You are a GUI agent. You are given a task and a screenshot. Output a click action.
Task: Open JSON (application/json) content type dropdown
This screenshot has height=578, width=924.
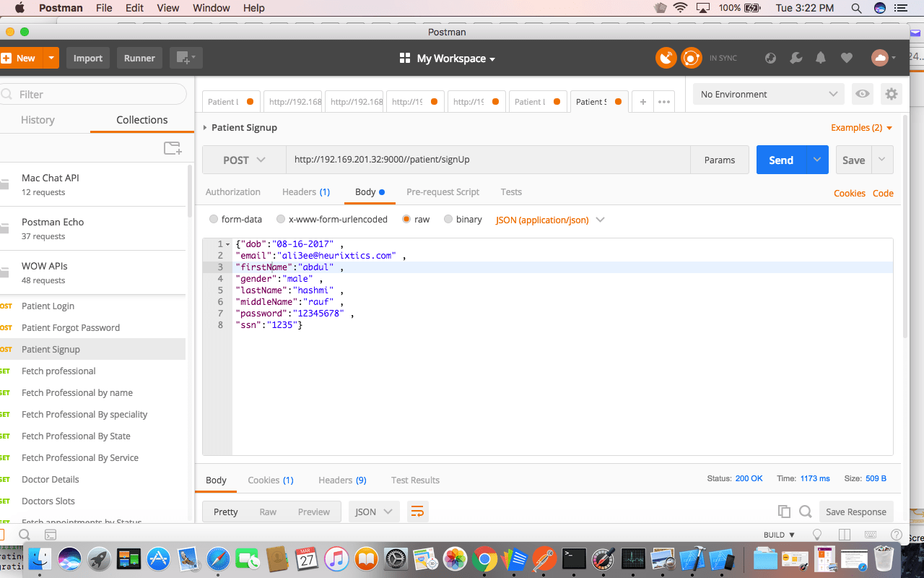coord(550,220)
